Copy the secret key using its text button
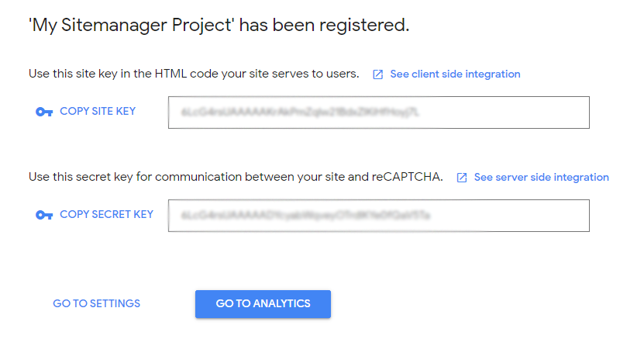Viewport: 644px width, 346px height. coord(107,214)
